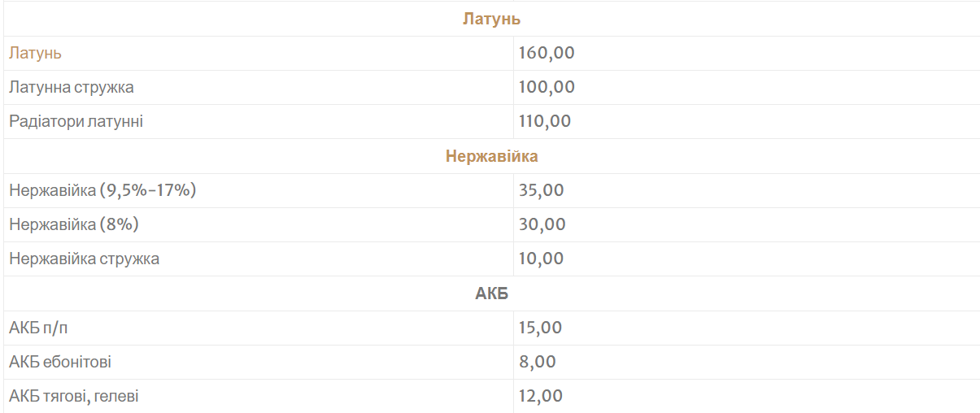Click the АКБ section heading
Image resolution: width=980 pixels, height=413 pixels.
[491, 293]
